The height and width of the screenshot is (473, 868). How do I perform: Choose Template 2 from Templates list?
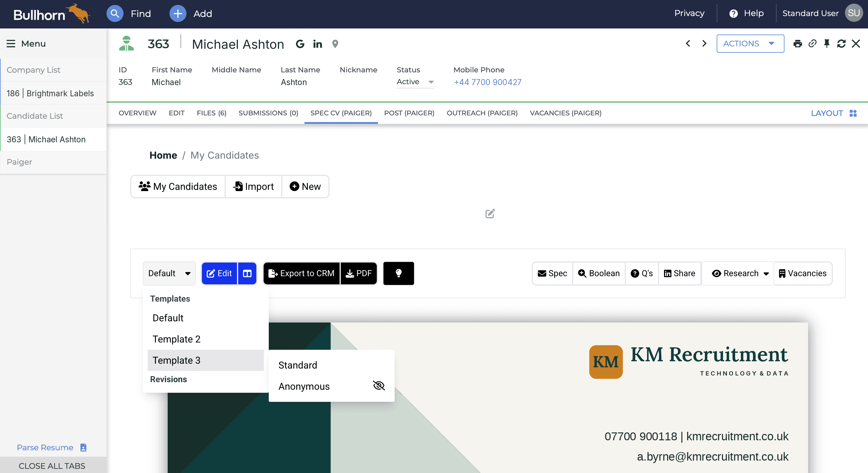click(205, 339)
